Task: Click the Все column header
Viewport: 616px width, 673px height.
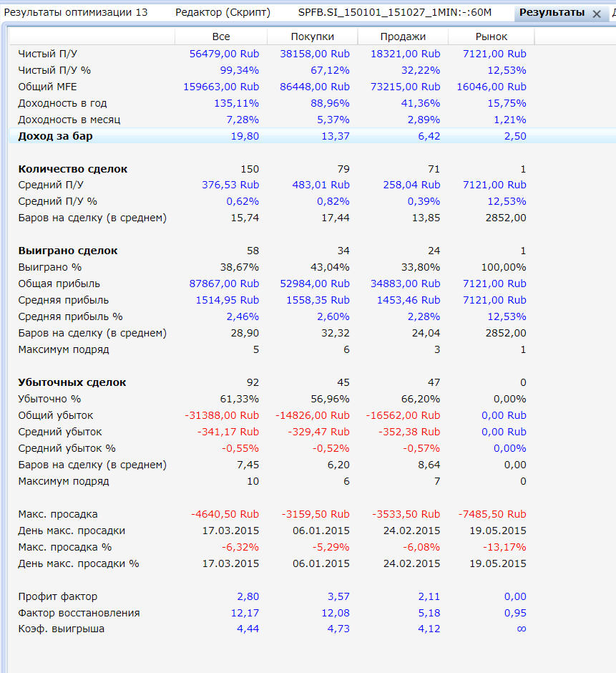Action: click(x=221, y=37)
